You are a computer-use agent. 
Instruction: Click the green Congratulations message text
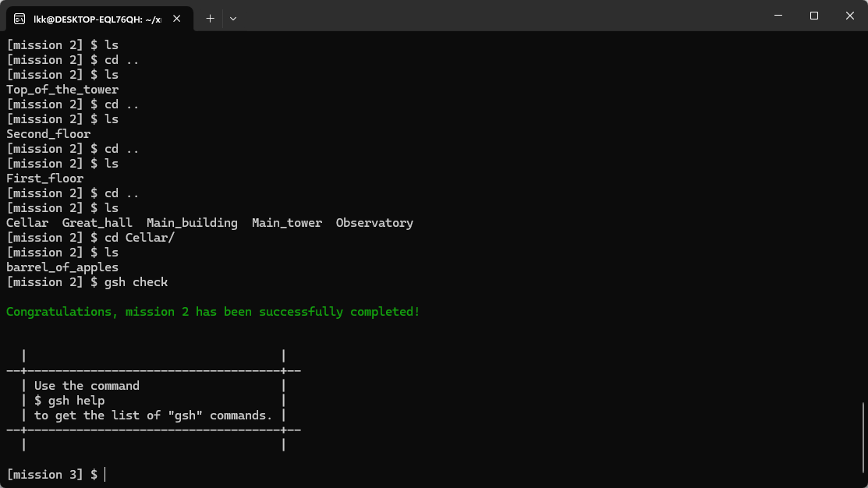pos(213,312)
